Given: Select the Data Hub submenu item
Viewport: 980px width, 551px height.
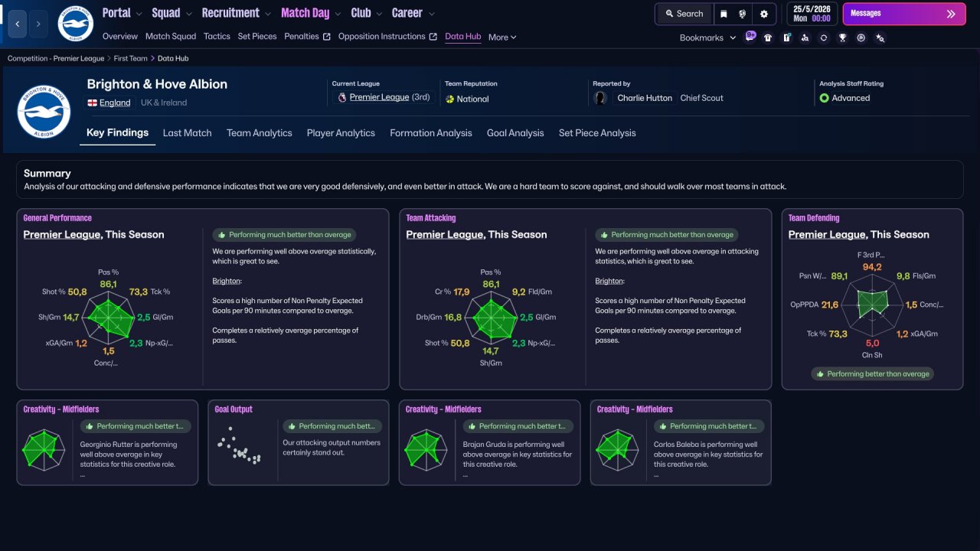Looking at the screenshot, I should (463, 36).
